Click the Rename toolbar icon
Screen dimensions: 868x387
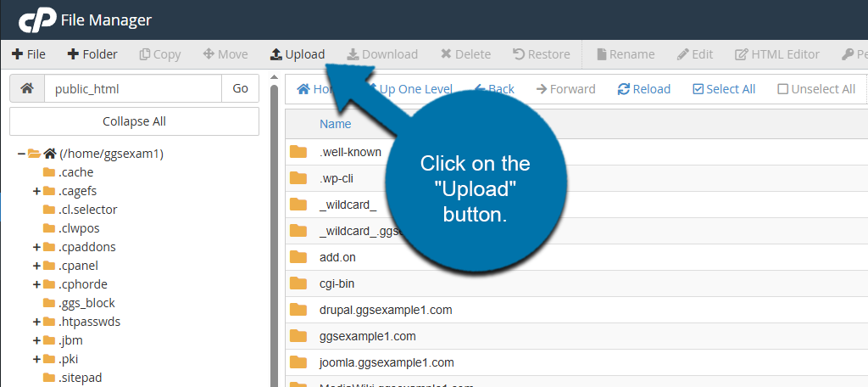point(603,54)
